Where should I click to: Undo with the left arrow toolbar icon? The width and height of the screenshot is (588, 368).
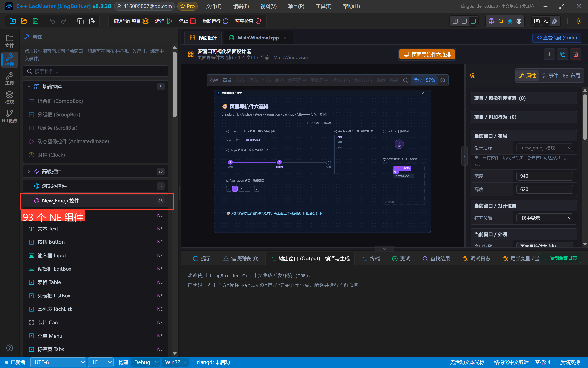(x=52, y=21)
